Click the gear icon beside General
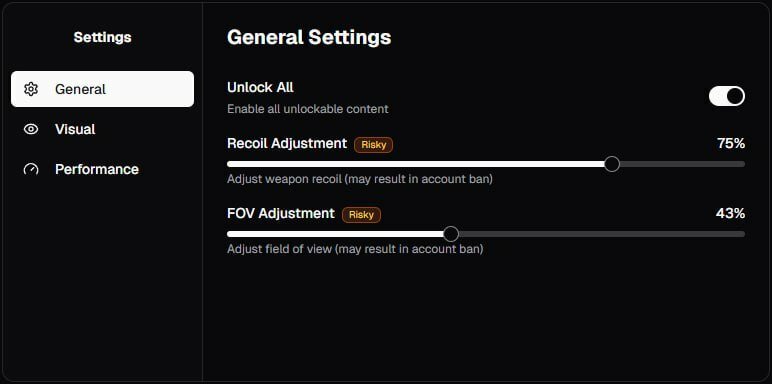 coord(31,89)
